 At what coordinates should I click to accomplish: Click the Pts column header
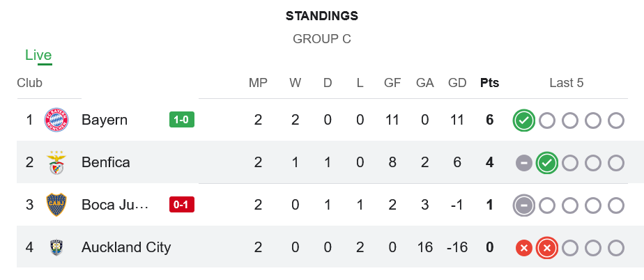pyautogui.click(x=490, y=83)
